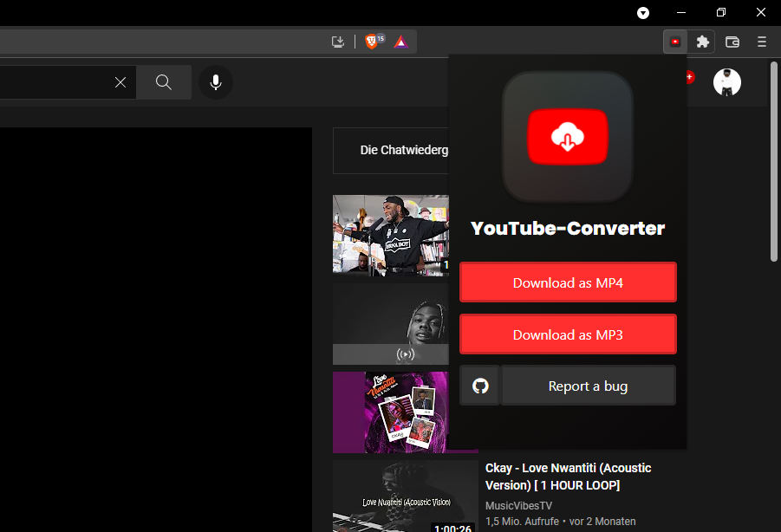Click the 1,5 Mio. Aufrufe view count text
781x532 pixels.
522,522
